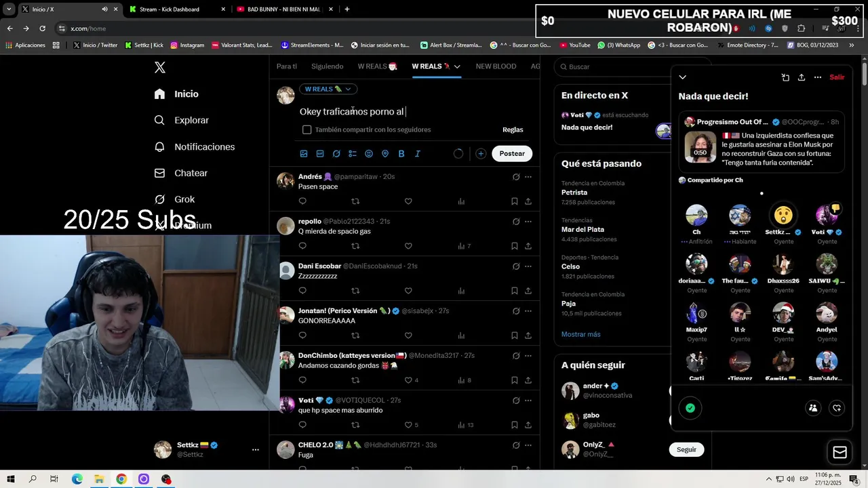The width and height of the screenshot is (868, 488).
Task: Open Settkz listener avatar in Space
Action: coord(783,216)
